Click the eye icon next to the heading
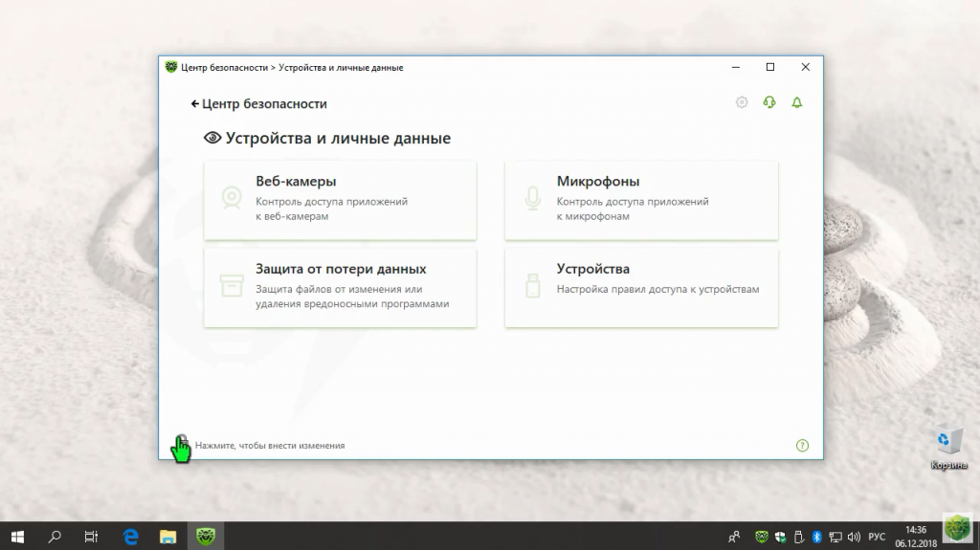Screen dimensions: 980x550 pyautogui.click(x=212, y=138)
